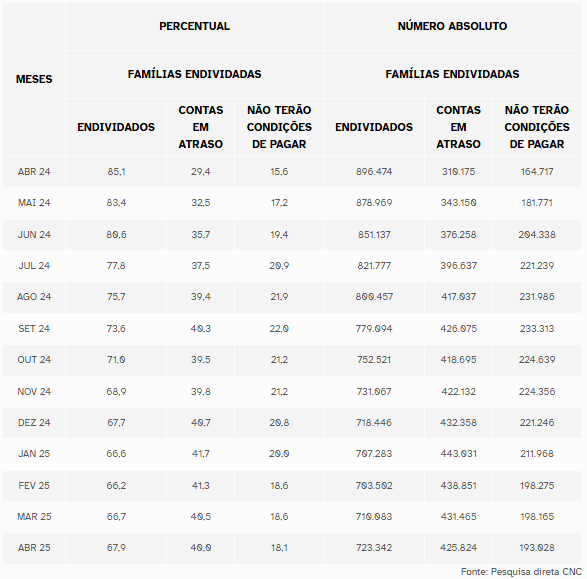This screenshot has height=579, width=587.
Task: Click the Fonte: Pesquisa direta CNC text
Action: (521, 572)
